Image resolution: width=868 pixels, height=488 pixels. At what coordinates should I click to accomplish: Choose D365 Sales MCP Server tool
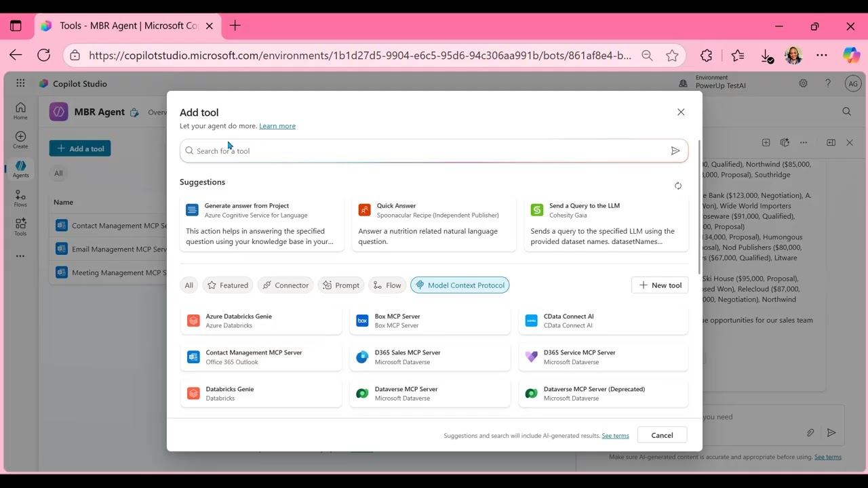tap(430, 357)
